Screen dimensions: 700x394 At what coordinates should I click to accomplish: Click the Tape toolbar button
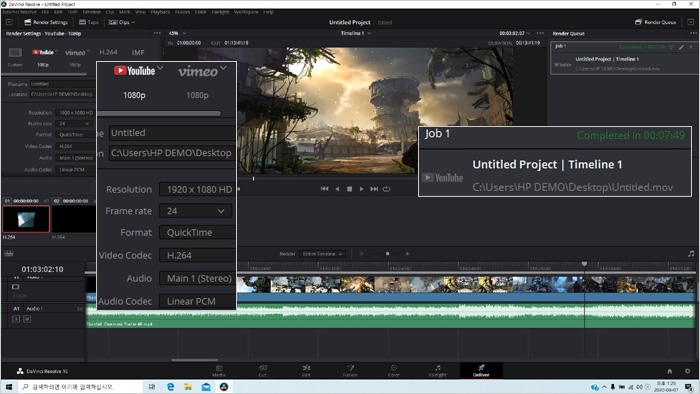pos(88,22)
